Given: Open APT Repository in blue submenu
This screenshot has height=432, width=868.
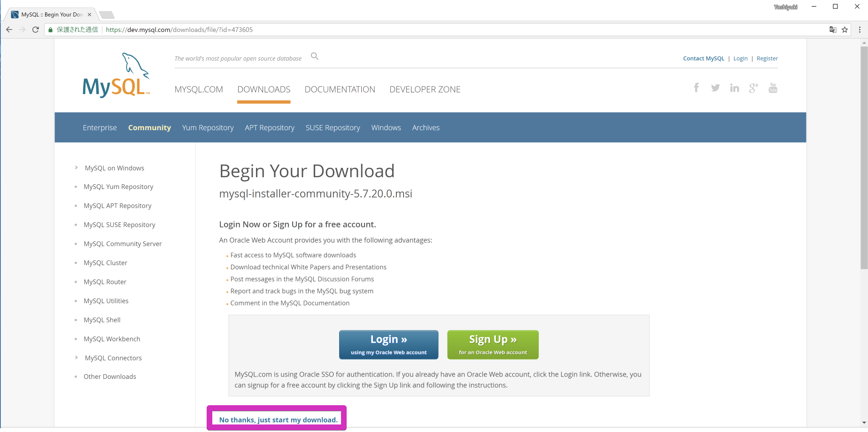Looking at the screenshot, I should pos(270,128).
